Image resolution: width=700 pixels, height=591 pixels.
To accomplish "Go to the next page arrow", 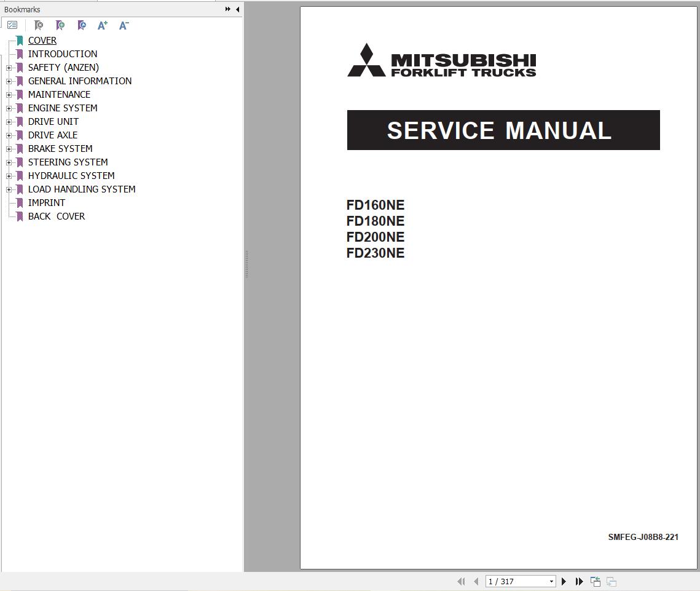I will point(564,581).
